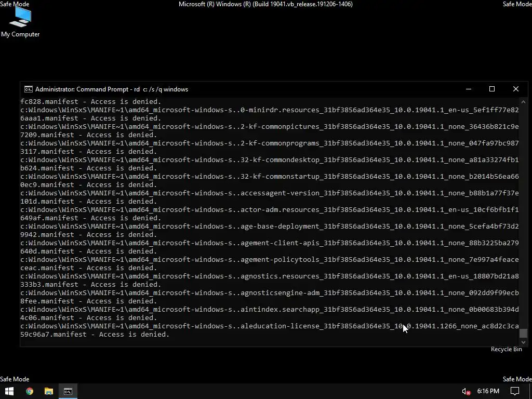Open the My Computer desktop icon

(x=20, y=22)
